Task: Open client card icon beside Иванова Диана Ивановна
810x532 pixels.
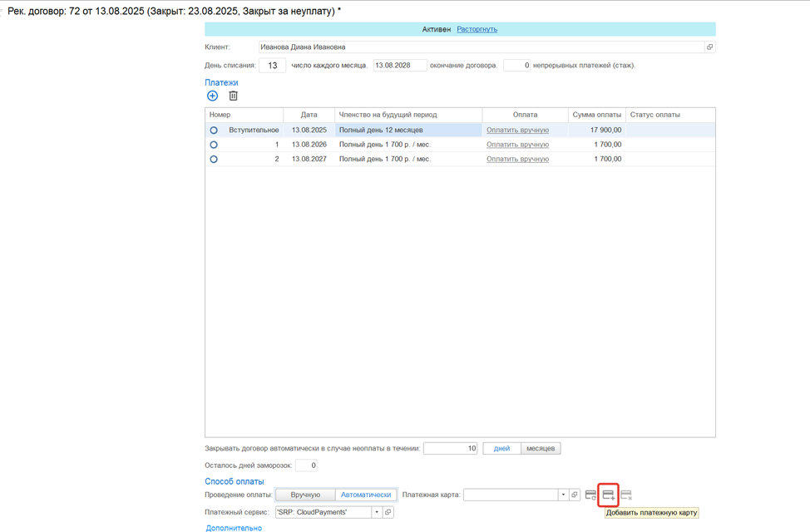Action: (709, 47)
